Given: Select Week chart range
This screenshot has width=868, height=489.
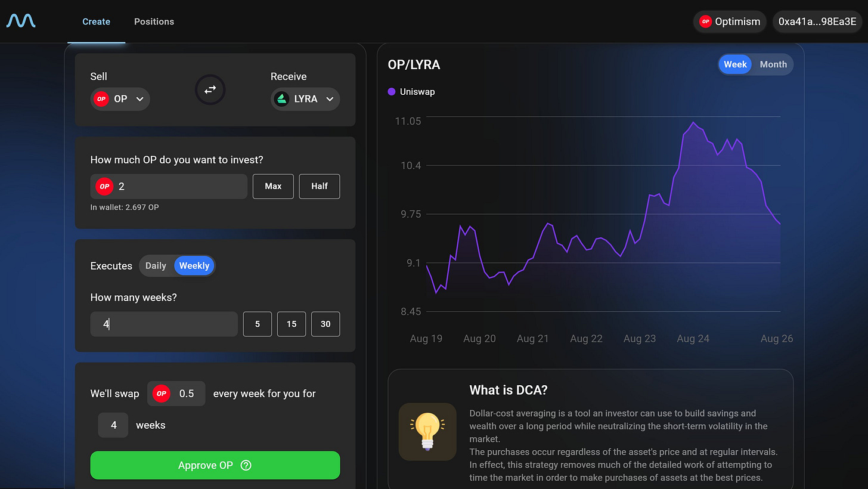Looking at the screenshot, I should [x=735, y=64].
